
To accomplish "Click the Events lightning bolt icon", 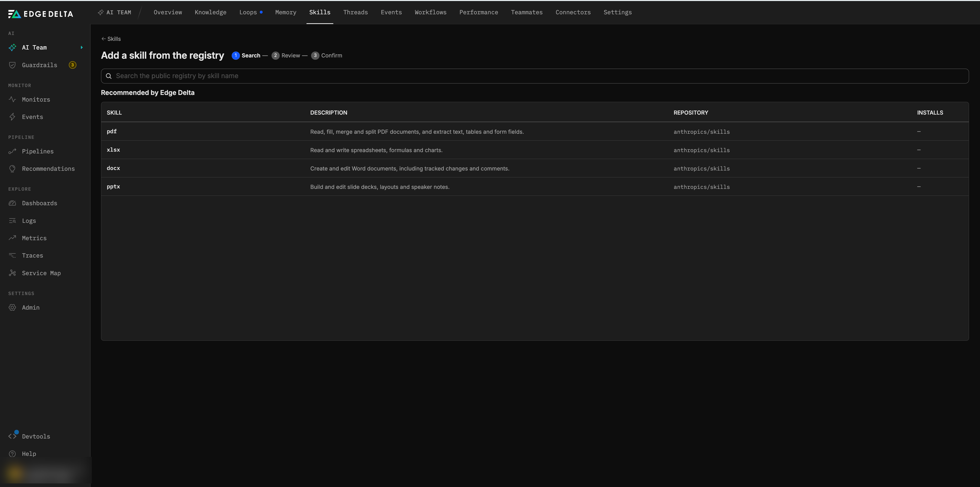I will click(13, 117).
